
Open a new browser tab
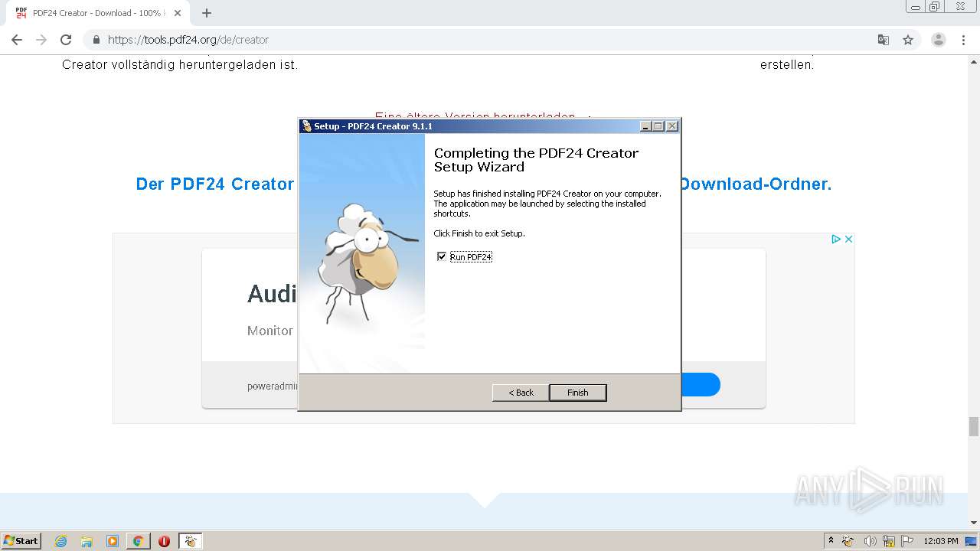coord(207,13)
